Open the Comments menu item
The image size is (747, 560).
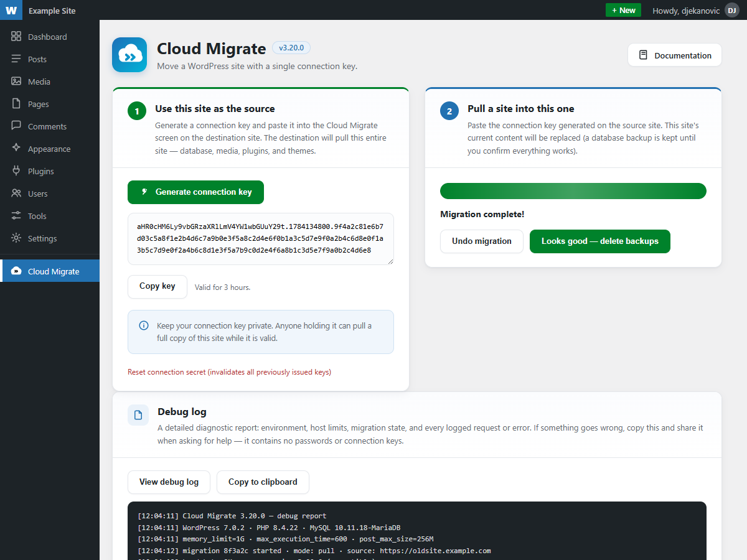[x=50, y=126]
